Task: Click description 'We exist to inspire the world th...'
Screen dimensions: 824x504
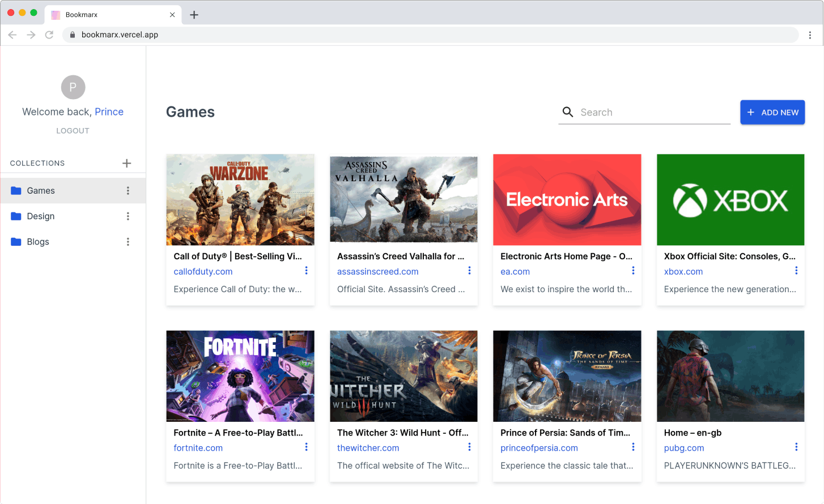Action: (566, 289)
